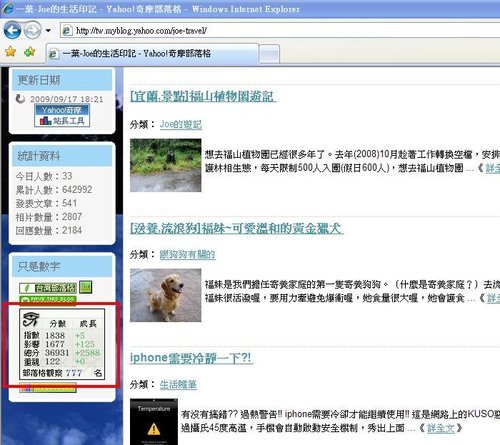The height and width of the screenshot is (445, 500).
Task: Open a new blank tab
Action: (x=269, y=54)
